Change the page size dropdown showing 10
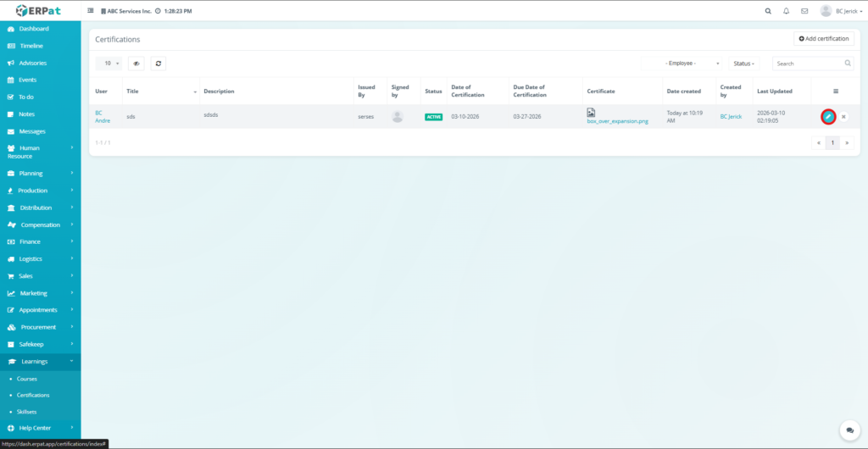 110,64
